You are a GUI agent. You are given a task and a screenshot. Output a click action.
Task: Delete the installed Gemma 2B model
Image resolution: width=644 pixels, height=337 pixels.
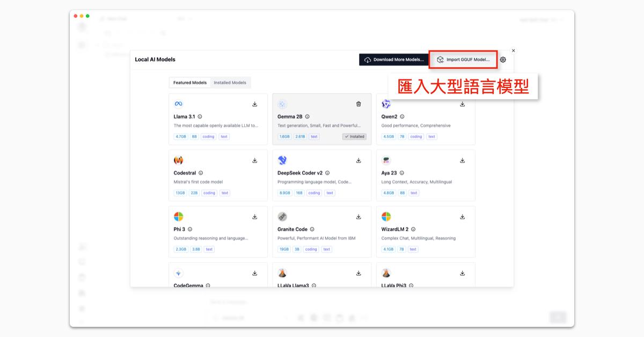pyautogui.click(x=358, y=104)
